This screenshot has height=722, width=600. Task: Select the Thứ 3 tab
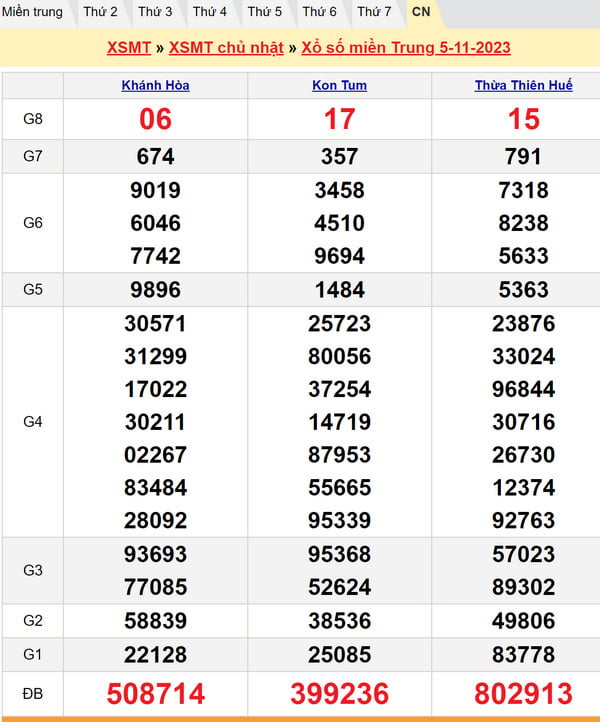click(x=155, y=12)
